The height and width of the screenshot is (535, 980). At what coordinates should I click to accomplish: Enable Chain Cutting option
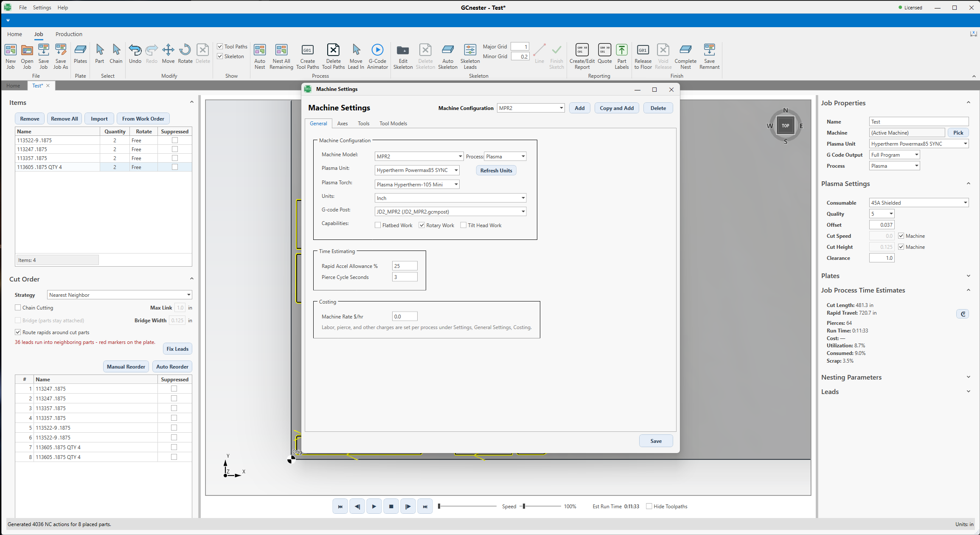(18, 307)
